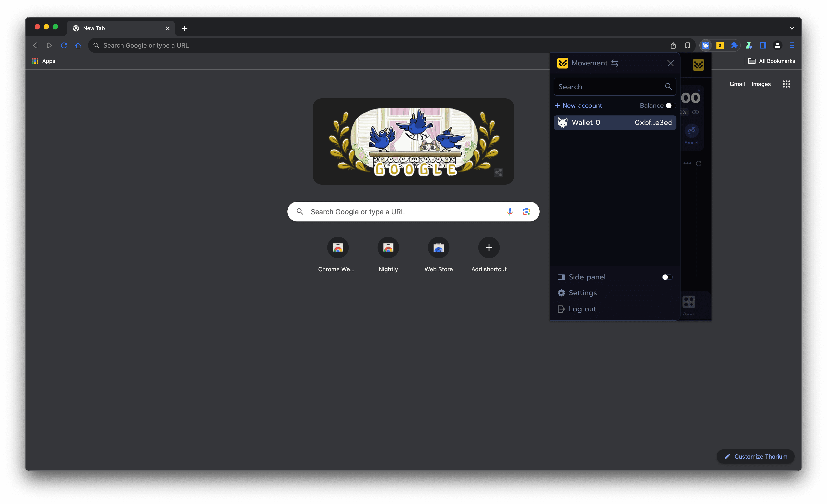Focus the wallet Search field
This screenshot has height=504, width=827.
pyautogui.click(x=615, y=86)
